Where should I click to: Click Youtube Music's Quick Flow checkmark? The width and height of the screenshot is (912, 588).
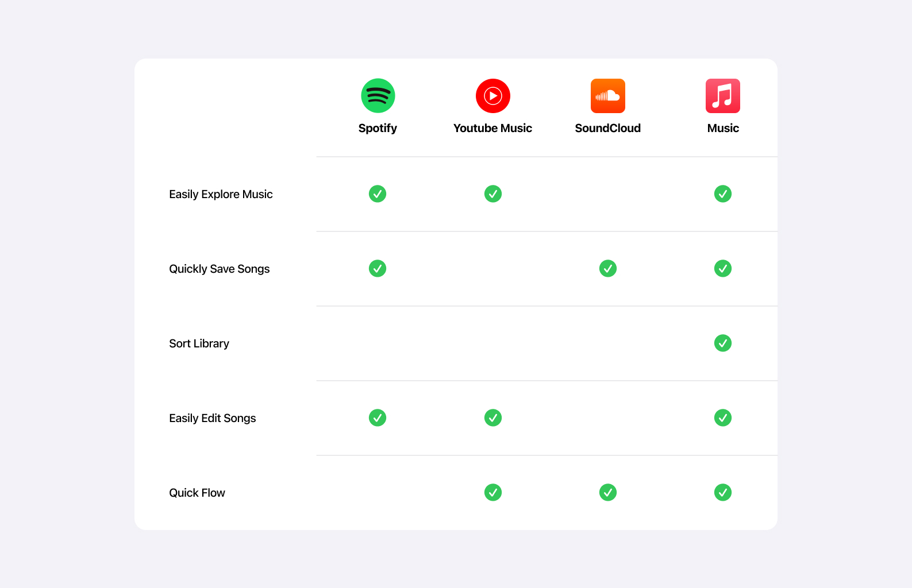[x=492, y=493]
